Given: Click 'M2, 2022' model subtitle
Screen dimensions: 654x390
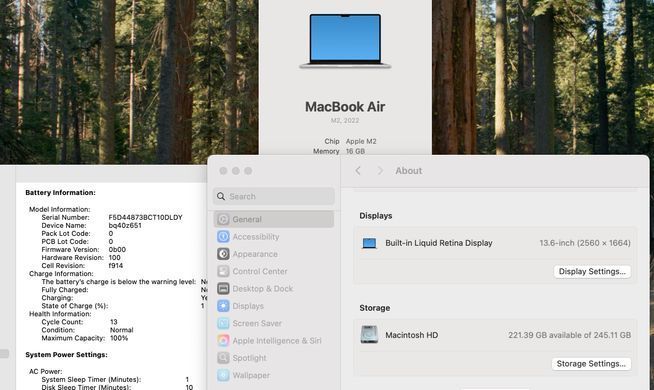Looking at the screenshot, I should click(x=345, y=121).
